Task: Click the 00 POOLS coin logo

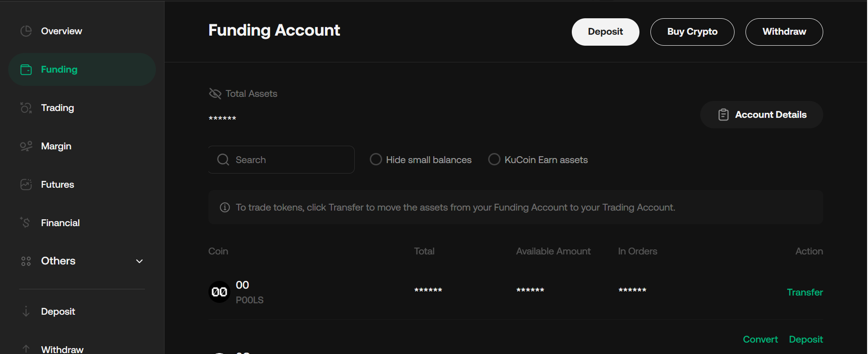Action: [219, 292]
